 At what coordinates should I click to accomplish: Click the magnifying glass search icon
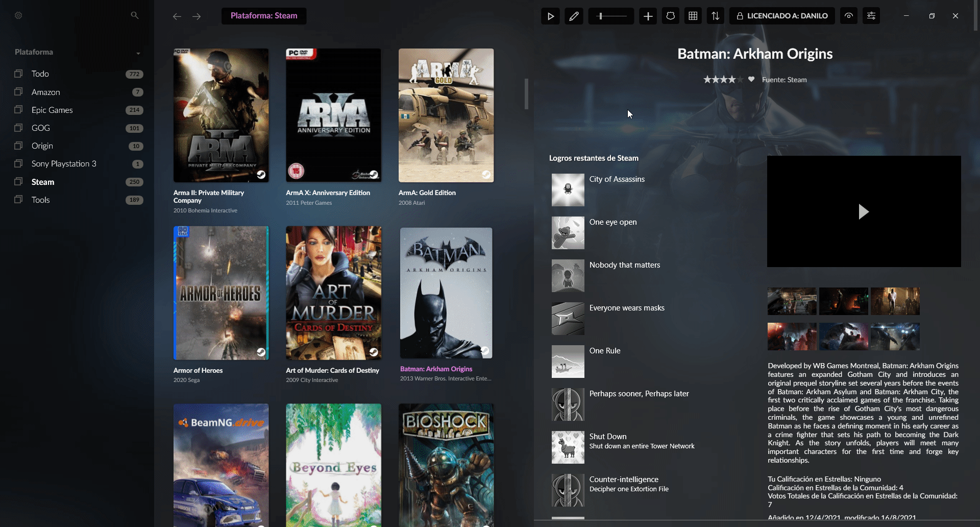click(135, 15)
